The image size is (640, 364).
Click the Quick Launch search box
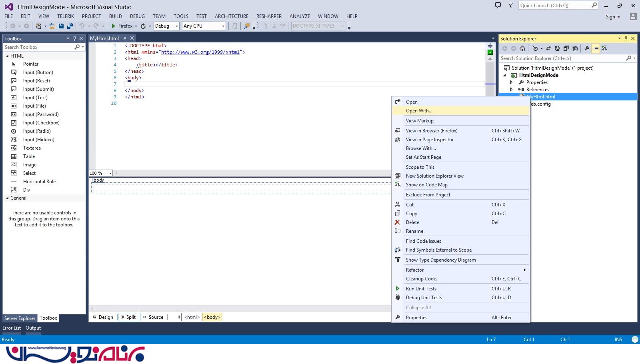[x=555, y=6]
